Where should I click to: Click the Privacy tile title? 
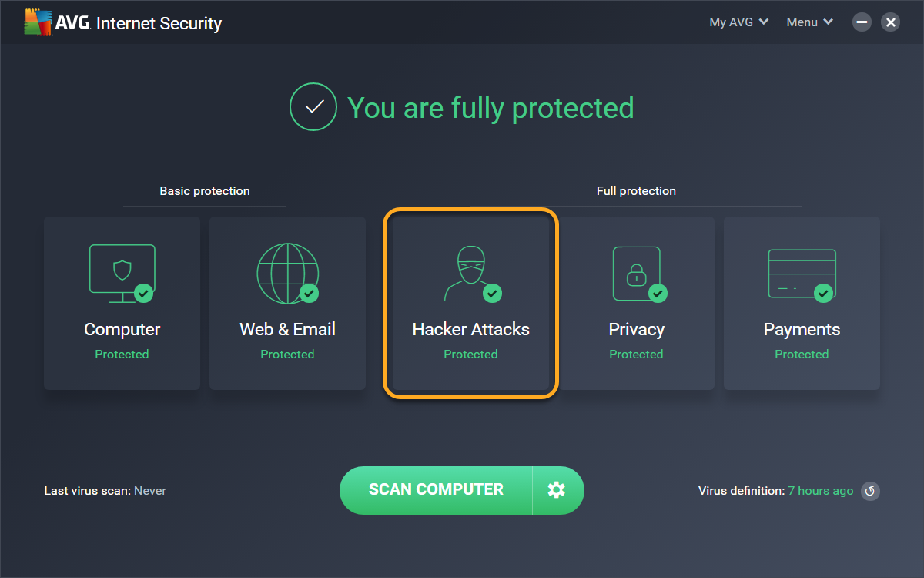tap(636, 330)
